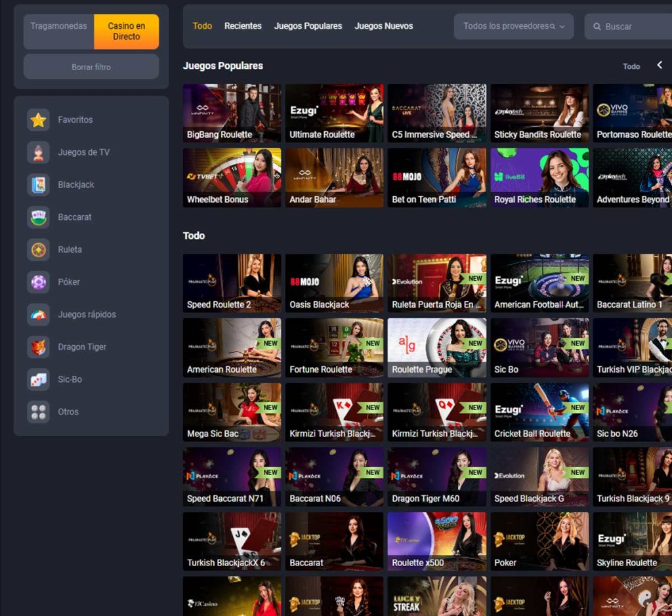Screen dimensions: 672x616
Task: Open the Todos los proveedores dropdown
Action: click(513, 26)
